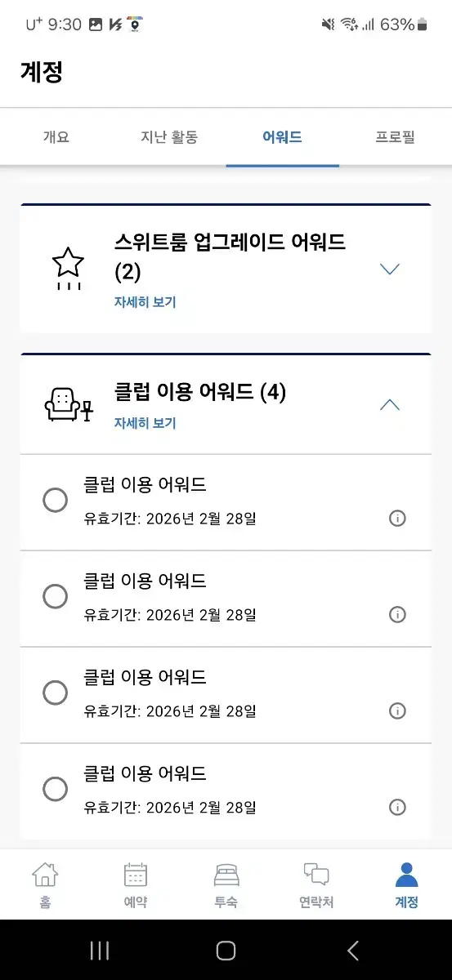Tap the Android back navigation button

[x=352, y=950]
